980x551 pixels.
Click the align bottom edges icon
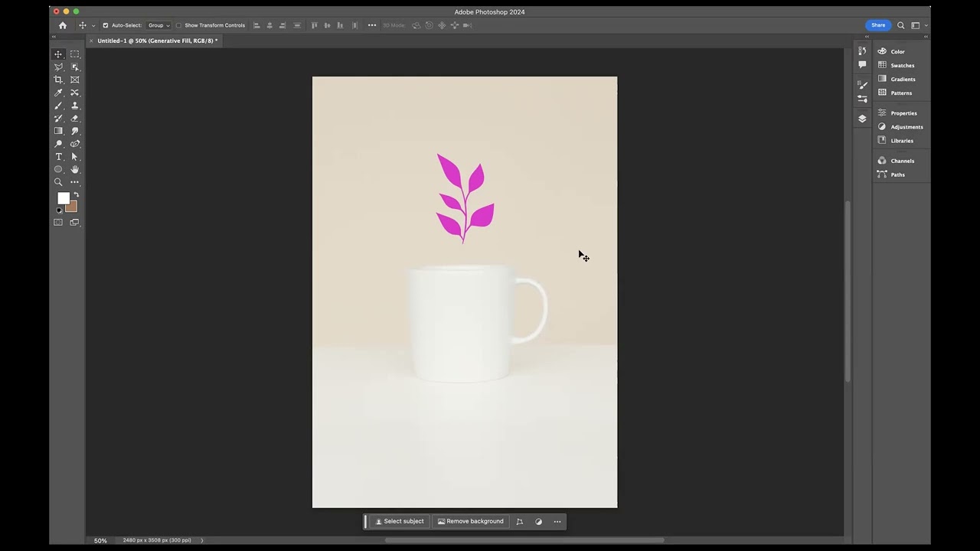[x=341, y=25]
